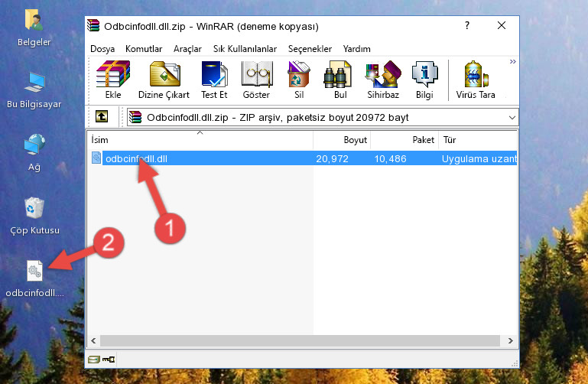This screenshot has width=588, height=384.
Task: Click the horizontal scrollbar track
Action: 300,341
